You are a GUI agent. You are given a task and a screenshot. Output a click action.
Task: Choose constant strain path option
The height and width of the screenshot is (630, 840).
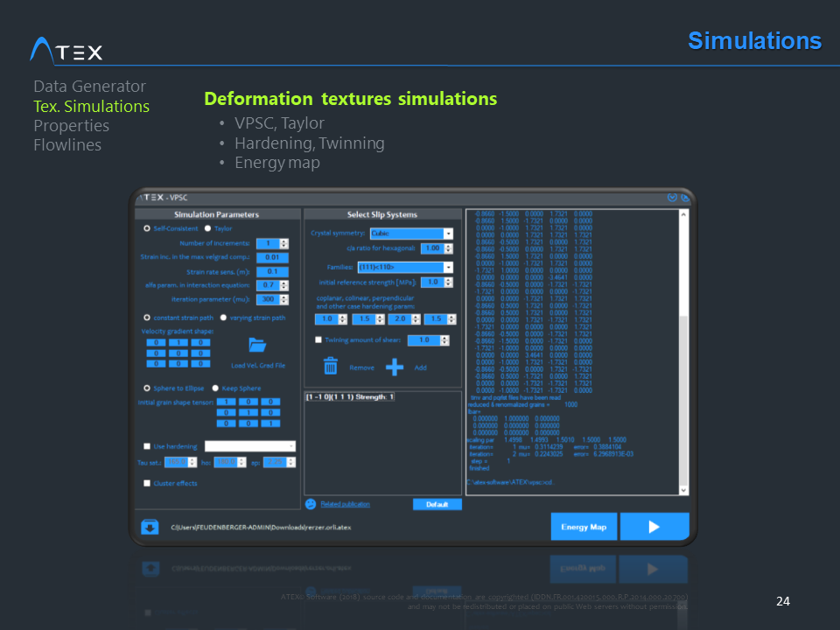tap(147, 318)
